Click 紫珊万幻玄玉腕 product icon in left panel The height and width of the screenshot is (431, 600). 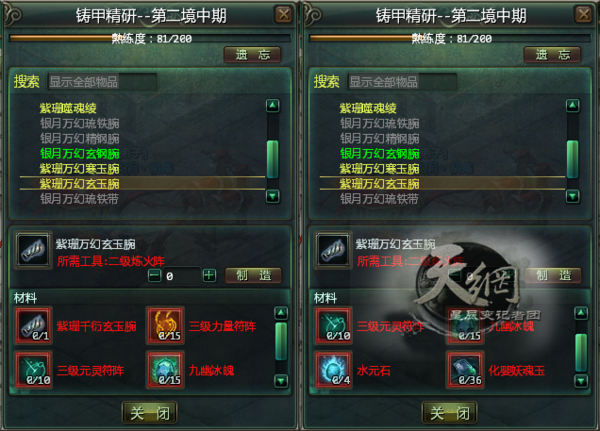pyautogui.click(x=33, y=250)
